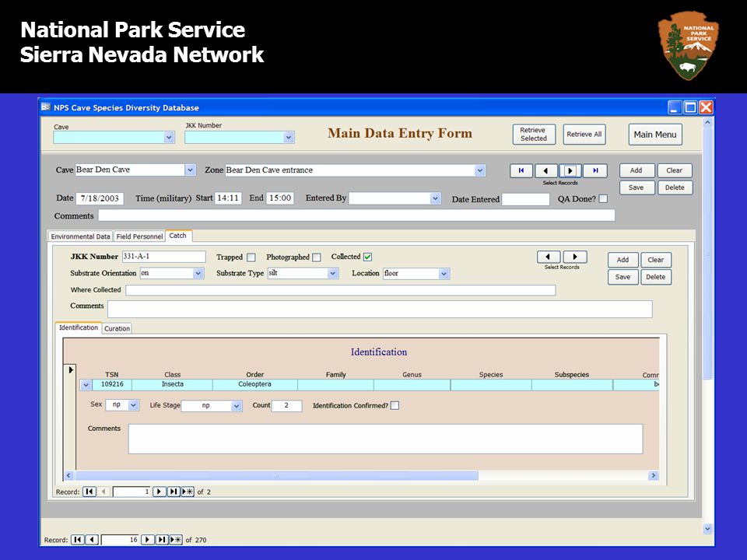The image size is (747, 560).
Task: Advance to next record in the 'of 2' navigator
Action: pos(159,492)
